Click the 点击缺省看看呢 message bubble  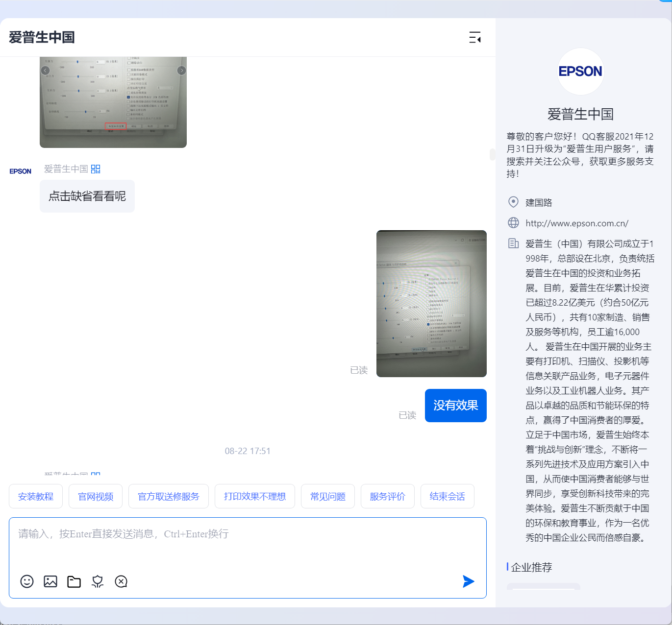pos(87,196)
